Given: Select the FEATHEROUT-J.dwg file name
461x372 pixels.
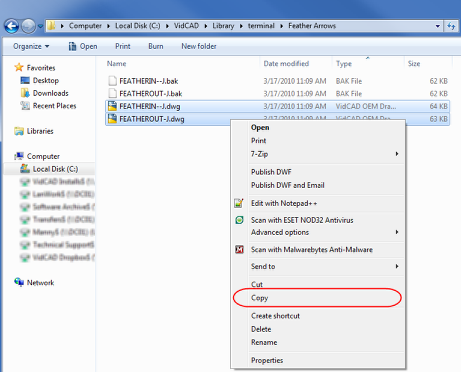Looking at the screenshot, I should point(152,119).
